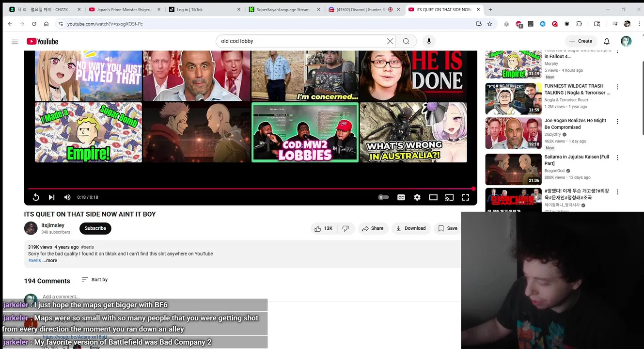Image resolution: width=644 pixels, height=349 pixels.
Task: Toggle autoplay switch in player
Action: (383, 197)
